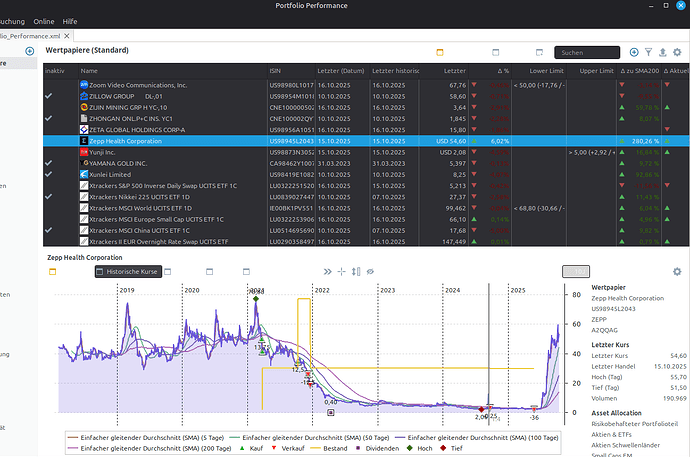Click the Zeta Global Holdings logo icon
690x457 pixels.
point(84,129)
